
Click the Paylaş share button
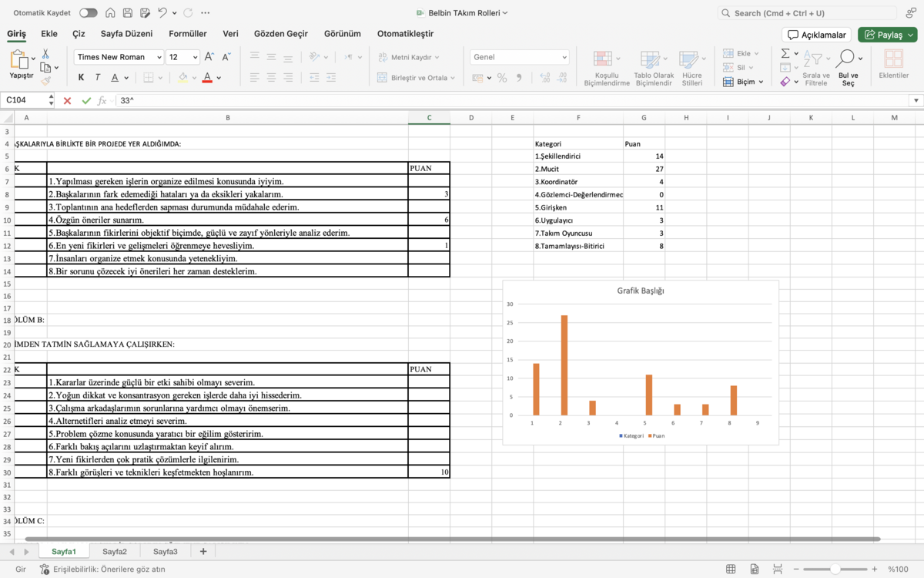click(888, 35)
